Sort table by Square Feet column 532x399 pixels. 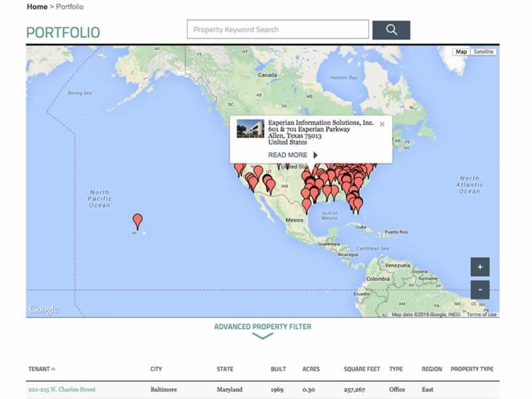pyautogui.click(x=362, y=369)
